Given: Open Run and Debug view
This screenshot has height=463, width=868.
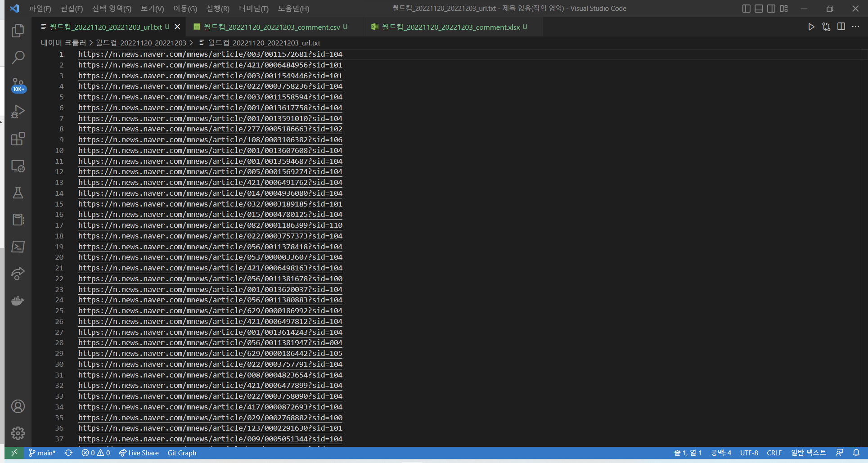Looking at the screenshot, I should click(18, 112).
